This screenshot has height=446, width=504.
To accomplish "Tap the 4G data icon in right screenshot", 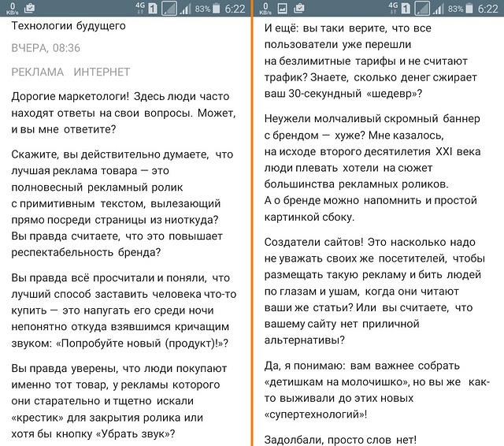I will [393, 8].
